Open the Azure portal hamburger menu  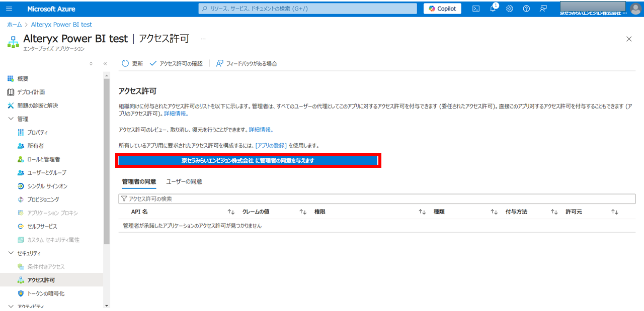10,9
